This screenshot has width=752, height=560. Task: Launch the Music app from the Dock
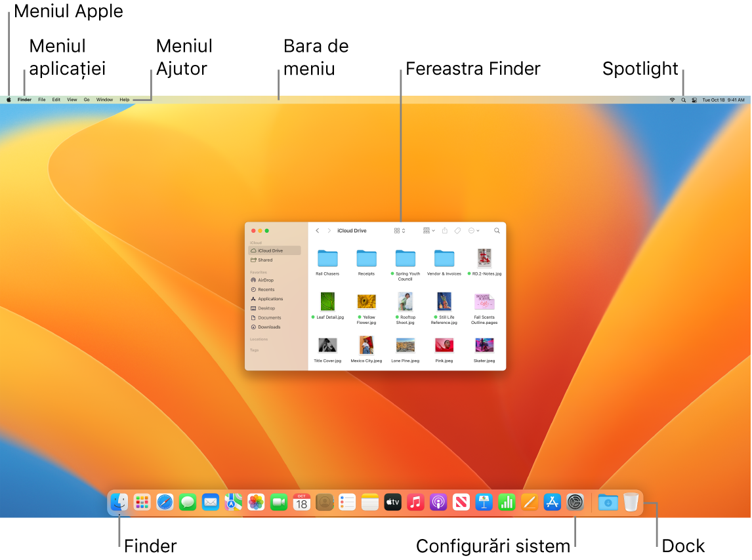click(415, 502)
